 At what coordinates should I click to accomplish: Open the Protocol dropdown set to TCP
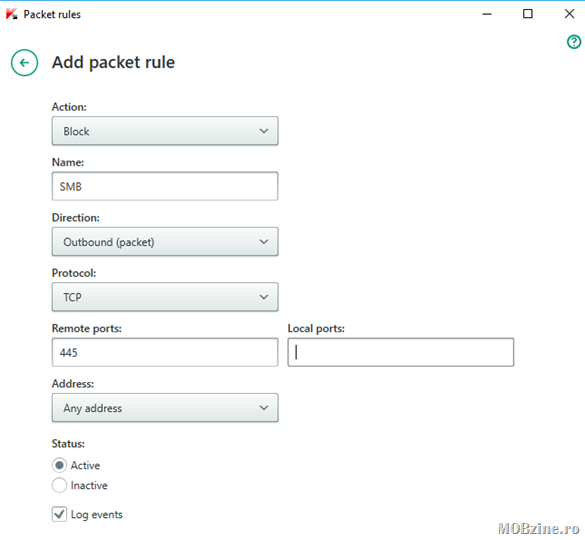coord(165,297)
